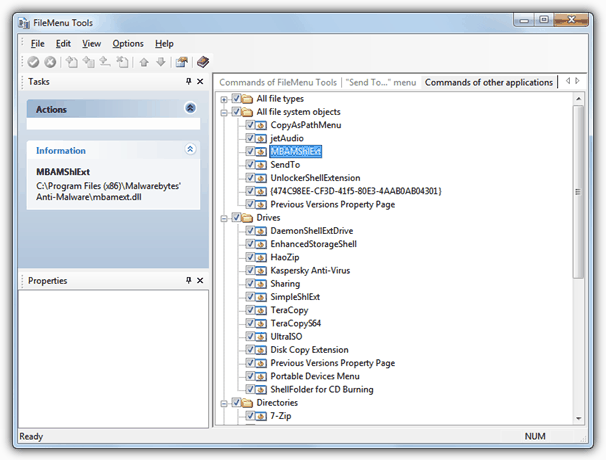
Task: Open the Options menu
Action: [128, 44]
